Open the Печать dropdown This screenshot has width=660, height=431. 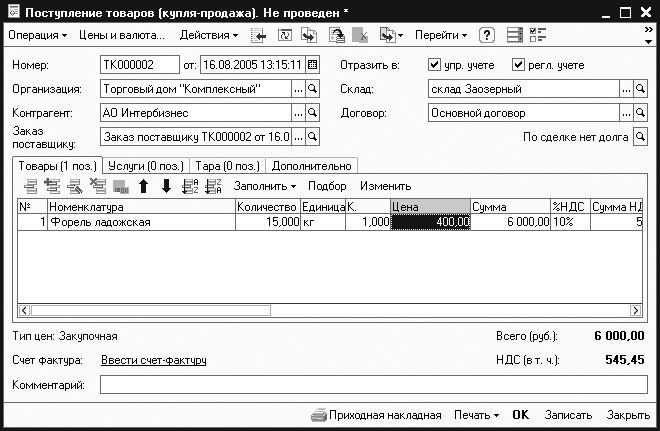tap(476, 415)
